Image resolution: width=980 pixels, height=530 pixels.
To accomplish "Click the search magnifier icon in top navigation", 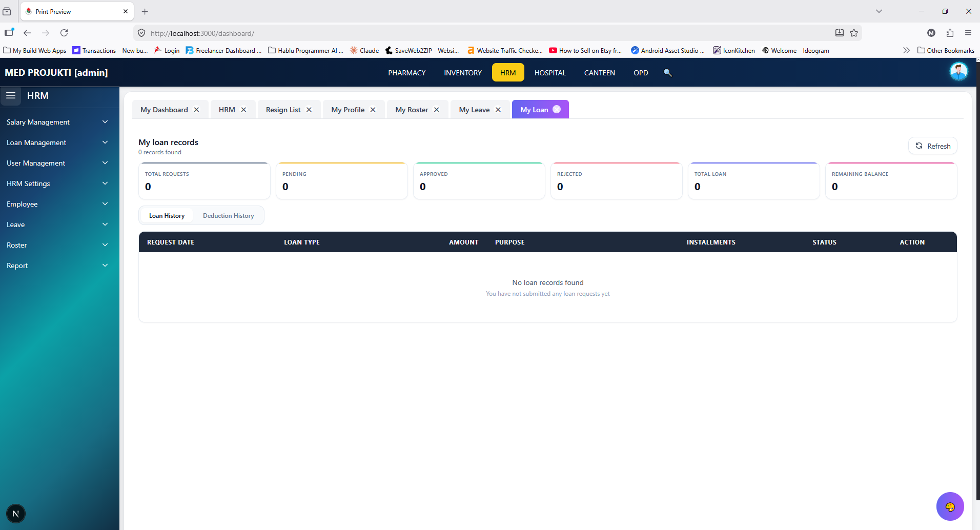I will [x=667, y=73].
